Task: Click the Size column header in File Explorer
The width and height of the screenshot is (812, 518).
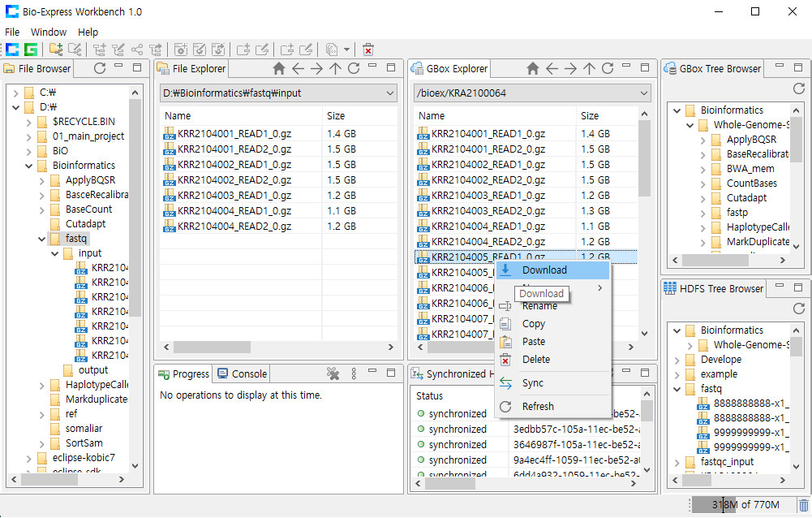Action: tap(359, 115)
